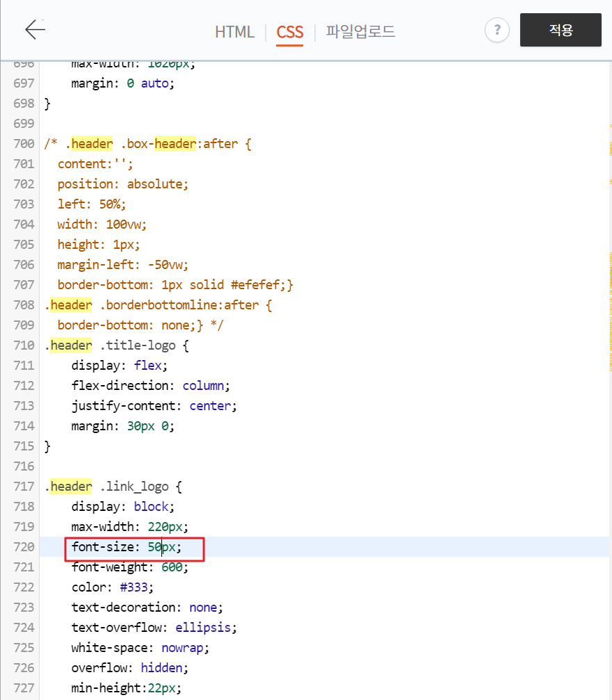
Task: Click the selector '.header .link_logo {'
Action: pyautogui.click(x=113, y=487)
